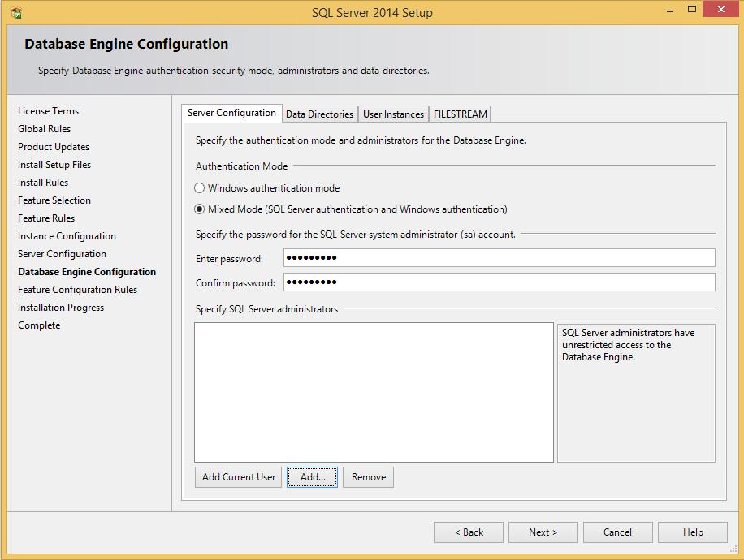
Task: Click Instance Configuration step
Action: [67, 236]
